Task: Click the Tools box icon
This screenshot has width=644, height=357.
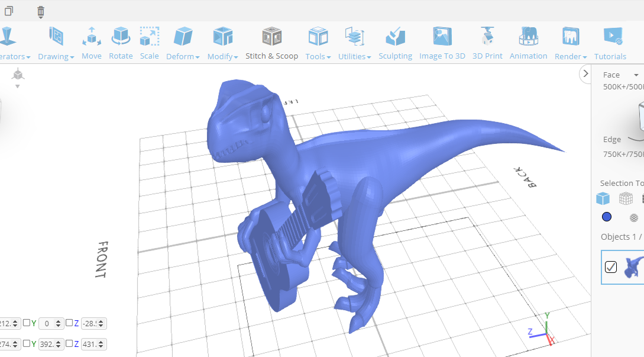Action: click(x=318, y=36)
